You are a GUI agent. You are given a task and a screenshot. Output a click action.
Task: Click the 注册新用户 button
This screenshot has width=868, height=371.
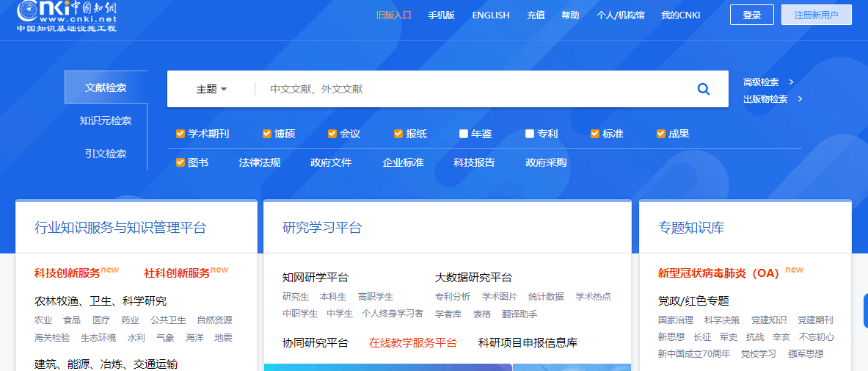817,15
